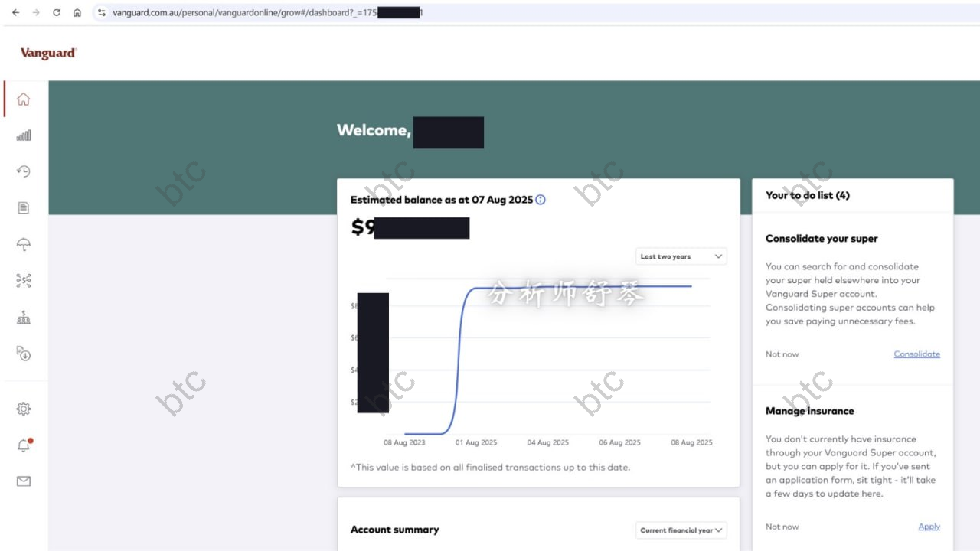The image size is (980, 551).
Task: Click the '08 Aug 2025' chart axis label
Action: 691,442
